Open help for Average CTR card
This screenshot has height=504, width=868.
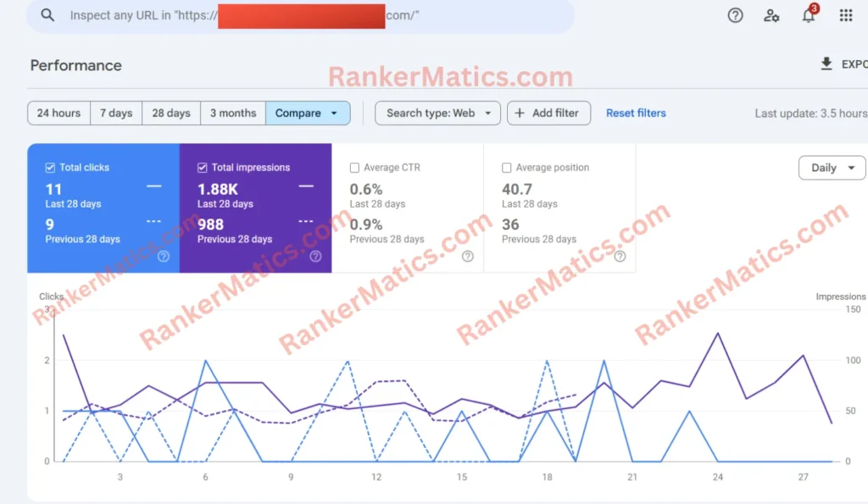click(x=468, y=256)
